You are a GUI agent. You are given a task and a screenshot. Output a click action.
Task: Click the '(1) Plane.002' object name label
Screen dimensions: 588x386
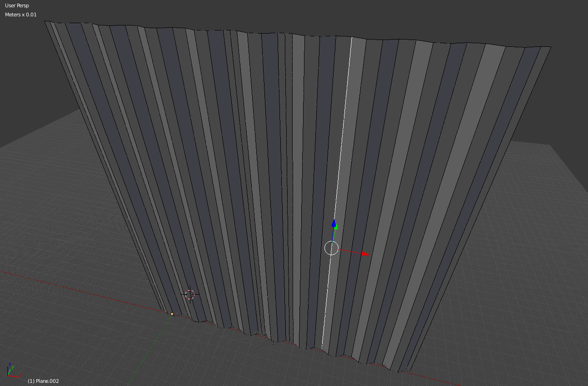click(44, 381)
